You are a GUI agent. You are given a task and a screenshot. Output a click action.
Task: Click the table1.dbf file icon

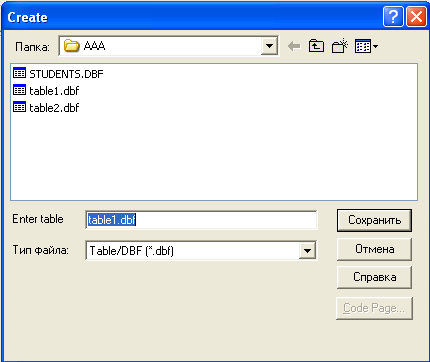(19, 90)
